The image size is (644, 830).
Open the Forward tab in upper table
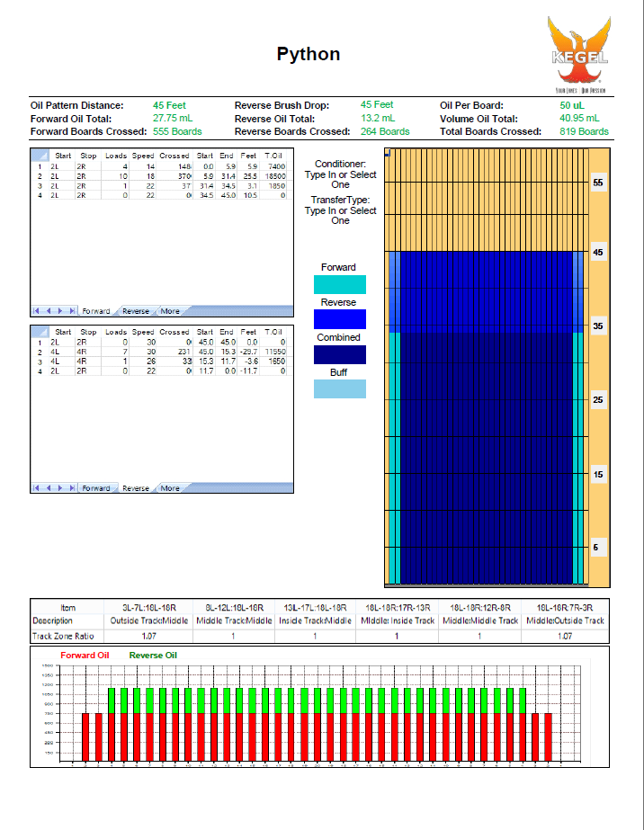pyautogui.click(x=96, y=311)
